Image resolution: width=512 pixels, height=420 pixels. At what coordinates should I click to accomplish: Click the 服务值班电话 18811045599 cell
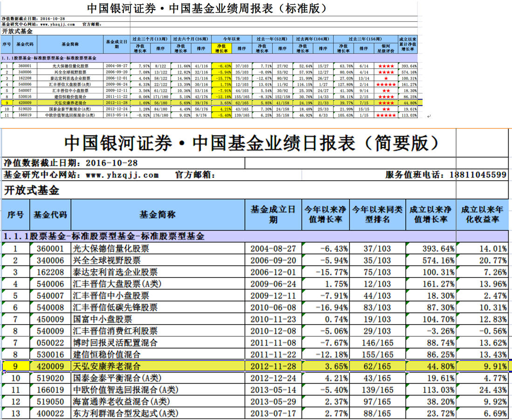(445, 175)
